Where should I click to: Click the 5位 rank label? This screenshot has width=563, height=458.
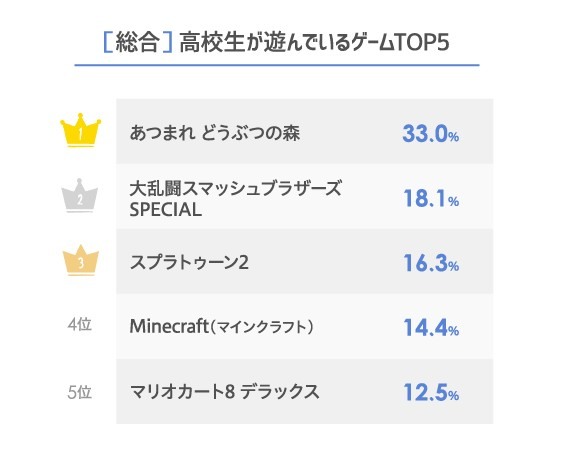[x=79, y=392]
